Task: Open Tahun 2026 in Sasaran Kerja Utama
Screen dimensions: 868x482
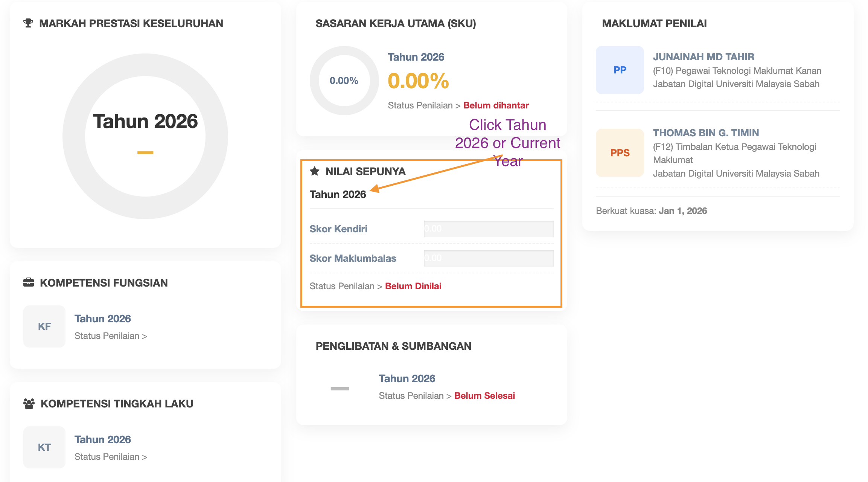Action: tap(416, 57)
